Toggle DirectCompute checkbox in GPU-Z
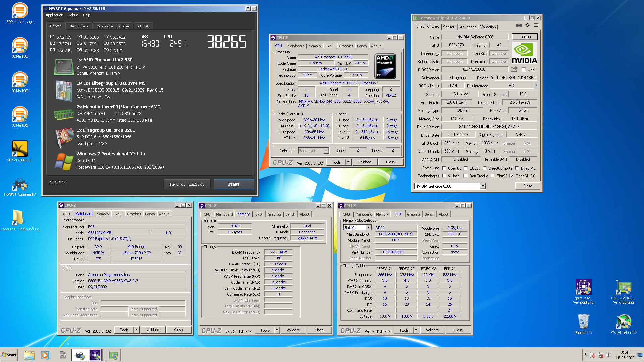Image resolution: width=644 pixels, height=362 pixels. [x=485, y=168]
